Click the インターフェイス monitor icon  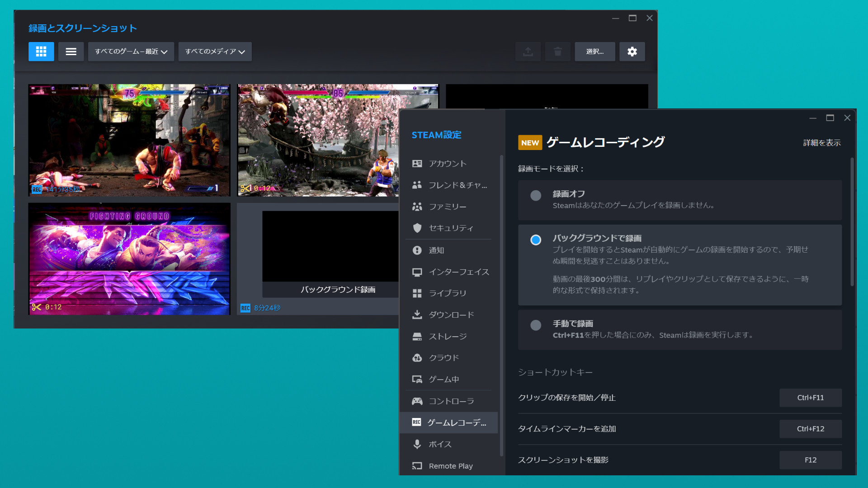417,272
